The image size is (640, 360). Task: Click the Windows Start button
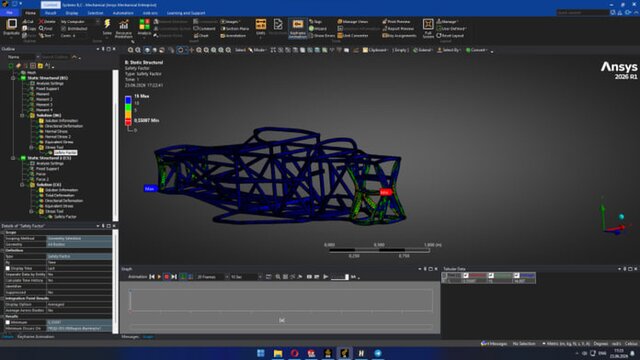261,353
